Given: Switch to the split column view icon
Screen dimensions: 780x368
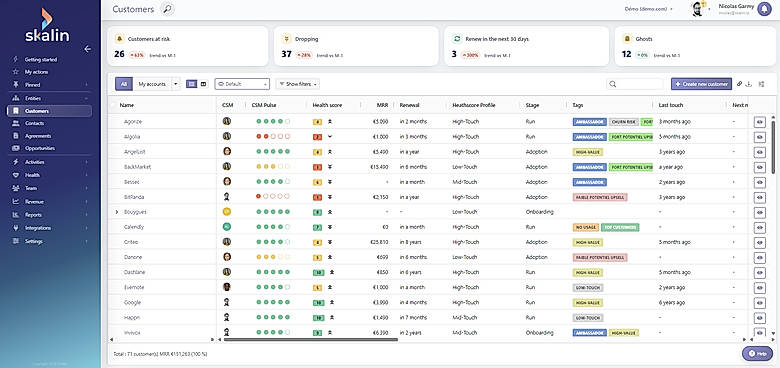Looking at the screenshot, I should 203,84.
